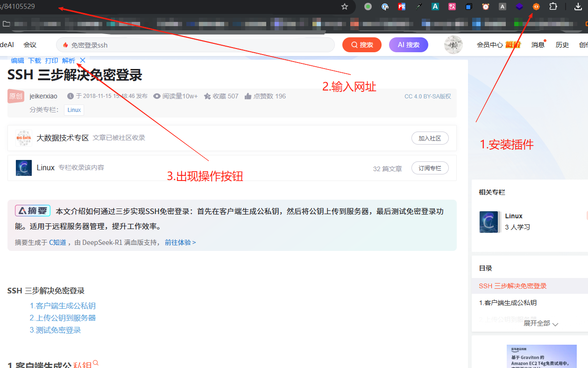
Task: Jump to 1.客户端生成公私钥 in article
Action: (63, 306)
